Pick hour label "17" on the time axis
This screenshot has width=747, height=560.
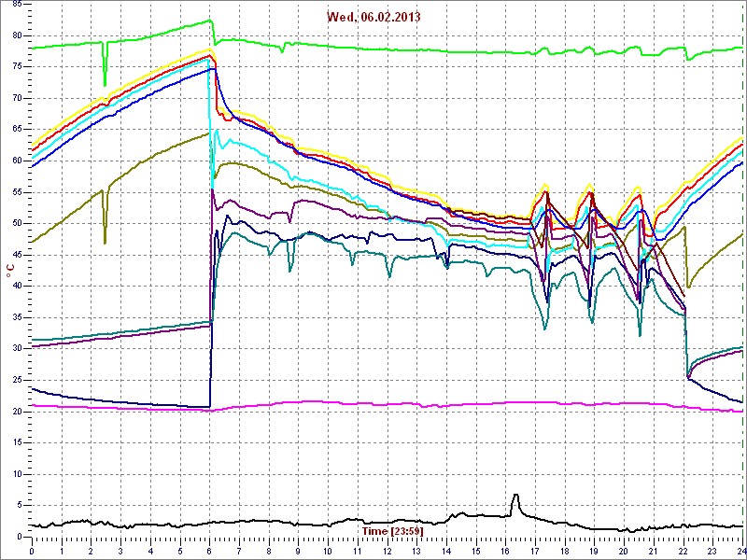click(535, 552)
